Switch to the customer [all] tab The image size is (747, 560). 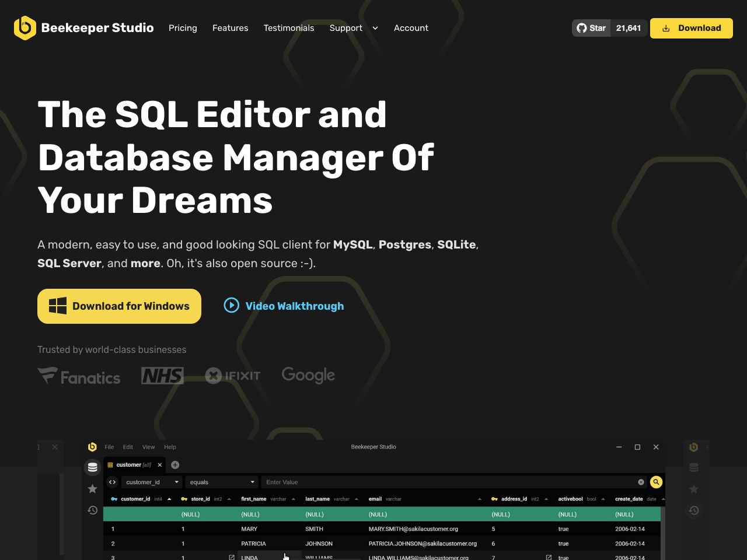click(130, 465)
